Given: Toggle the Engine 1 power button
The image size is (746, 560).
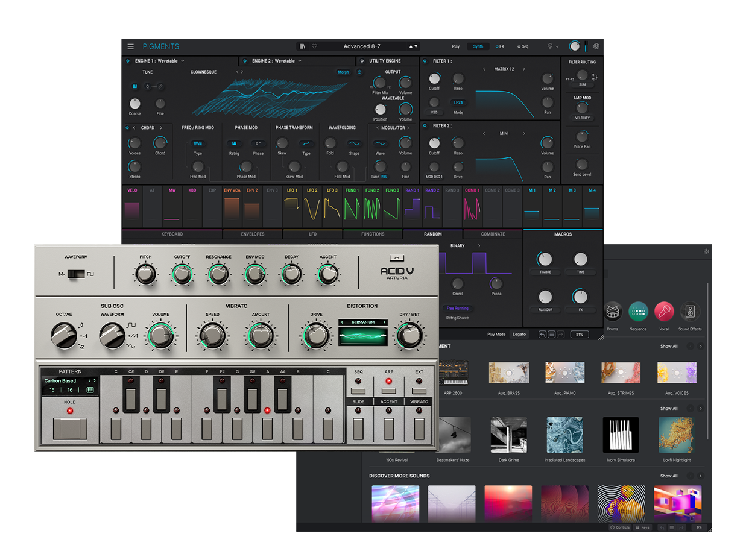Looking at the screenshot, I should (x=128, y=61).
